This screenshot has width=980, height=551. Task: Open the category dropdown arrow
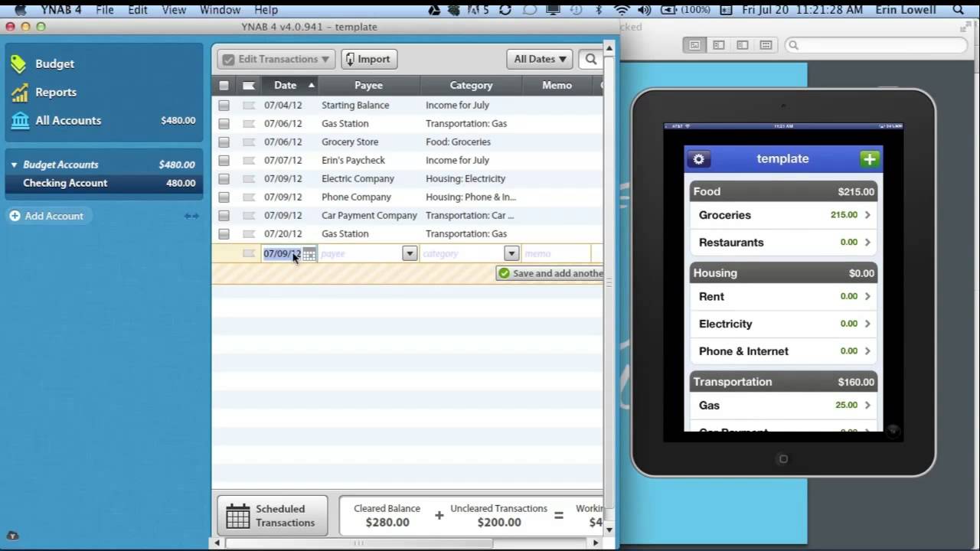pyautogui.click(x=511, y=254)
